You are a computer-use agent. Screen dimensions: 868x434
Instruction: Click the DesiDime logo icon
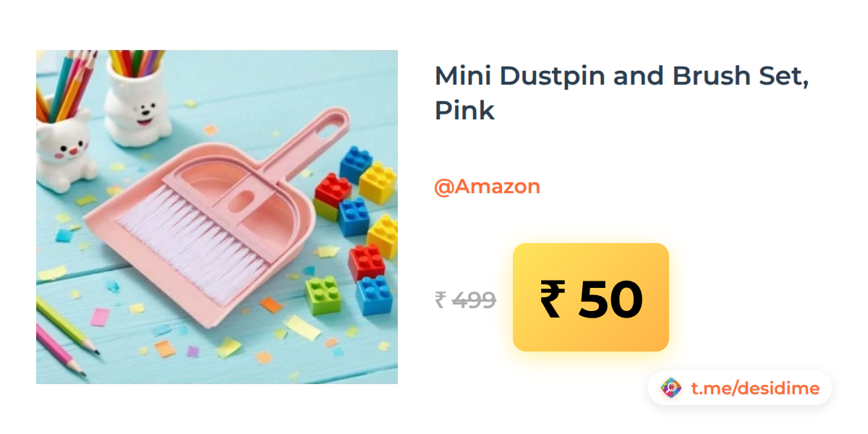tap(671, 388)
